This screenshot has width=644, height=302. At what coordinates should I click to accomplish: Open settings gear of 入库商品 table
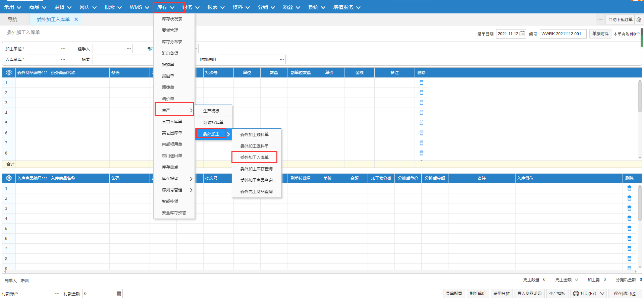(x=9, y=178)
